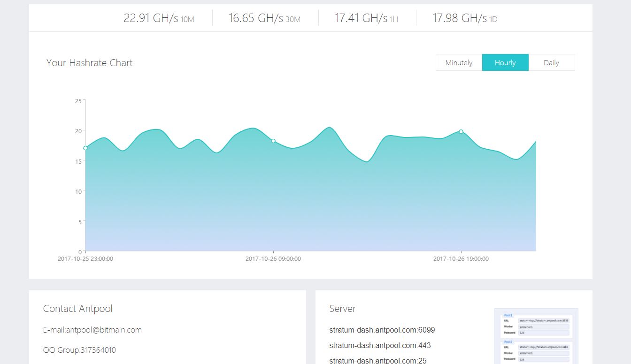The width and height of the screenshot is (631, 364).
Task: Click the chart data point at 23:00:00
Action: pos(85,148)
